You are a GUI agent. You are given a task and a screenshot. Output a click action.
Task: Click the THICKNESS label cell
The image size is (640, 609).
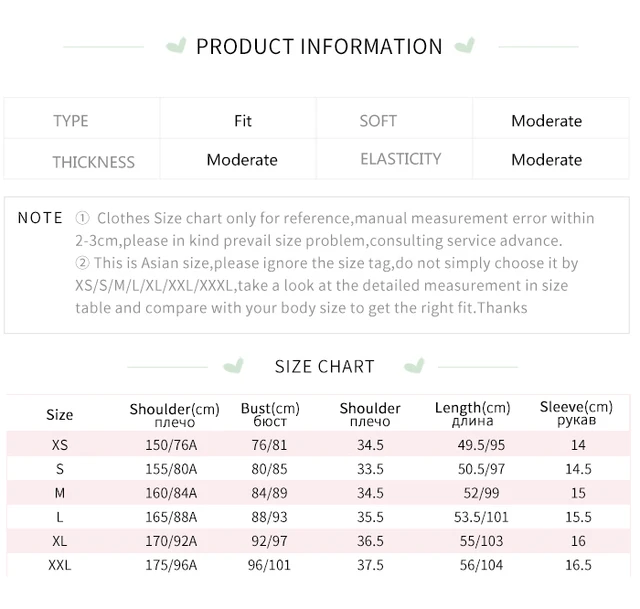(x=82, y=159)
